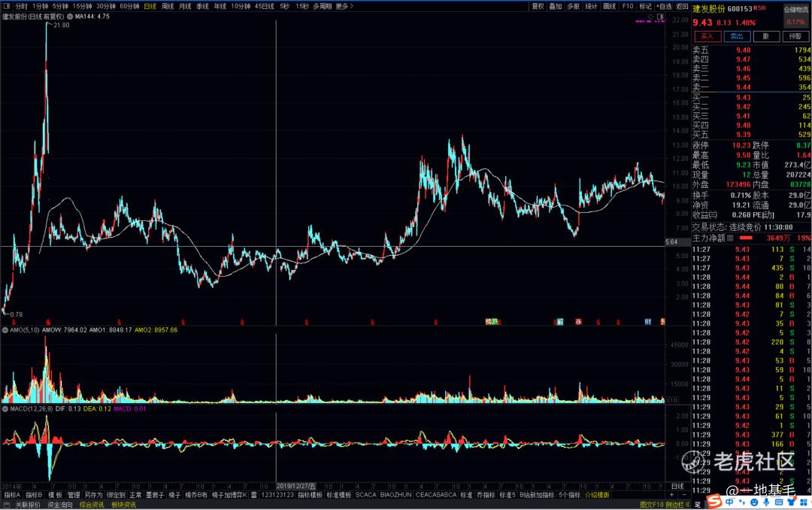Click 另存为 save-as tab
Screen dimensions: 812x510
tap(94, 495)
